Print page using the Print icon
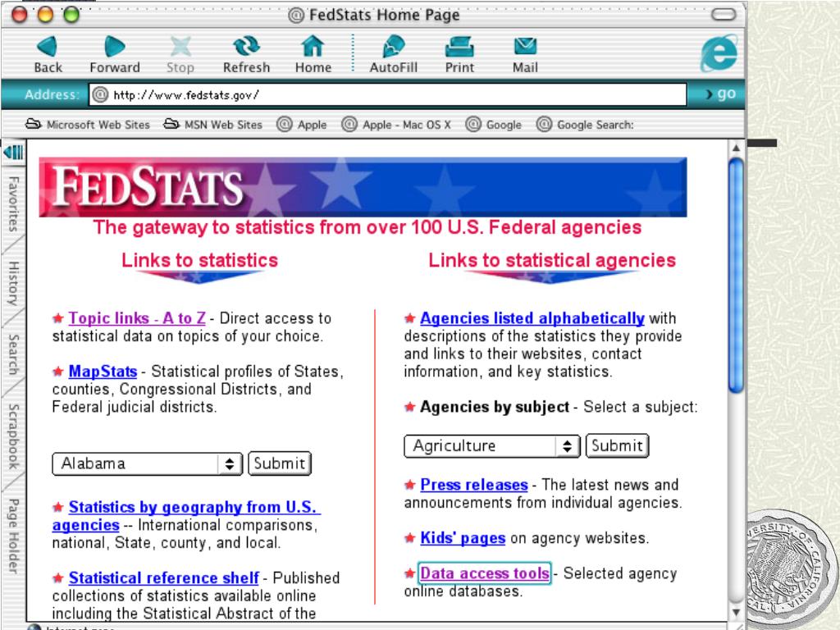 [459, 47]
